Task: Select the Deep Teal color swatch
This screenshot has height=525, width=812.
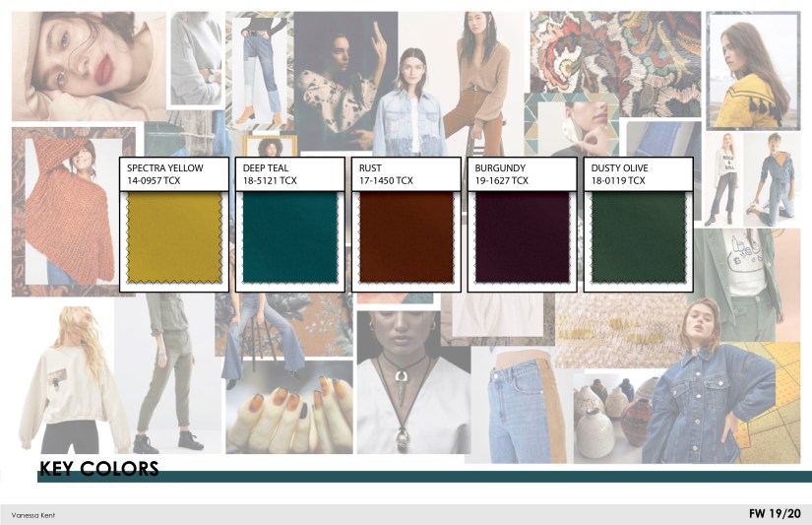Action: [290, 238]
